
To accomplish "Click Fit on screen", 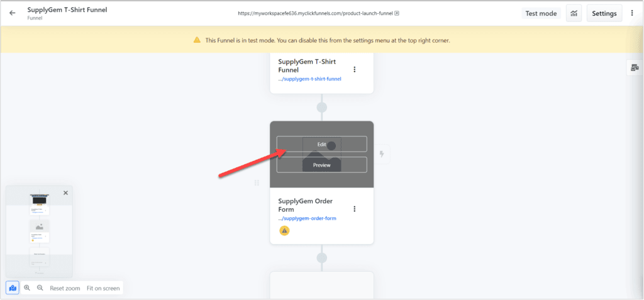I will (x=103, y=288).
